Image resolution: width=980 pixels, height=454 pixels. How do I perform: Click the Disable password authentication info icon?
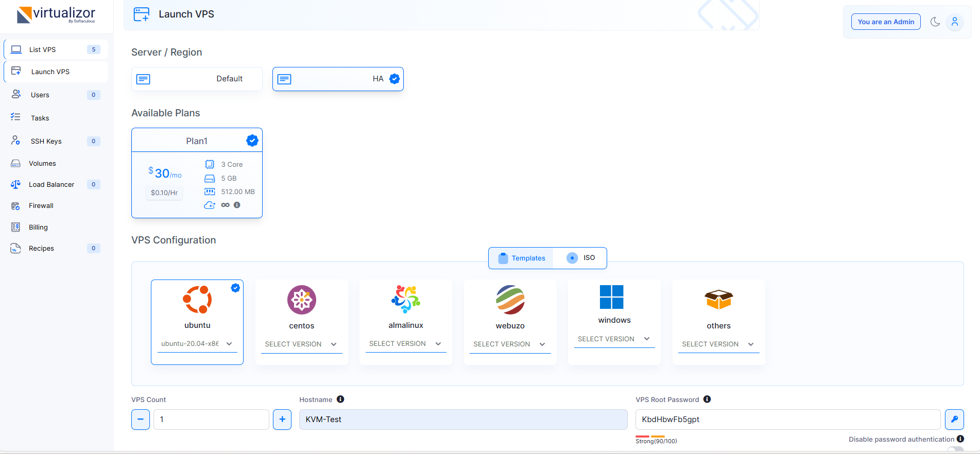pos(960,439)
